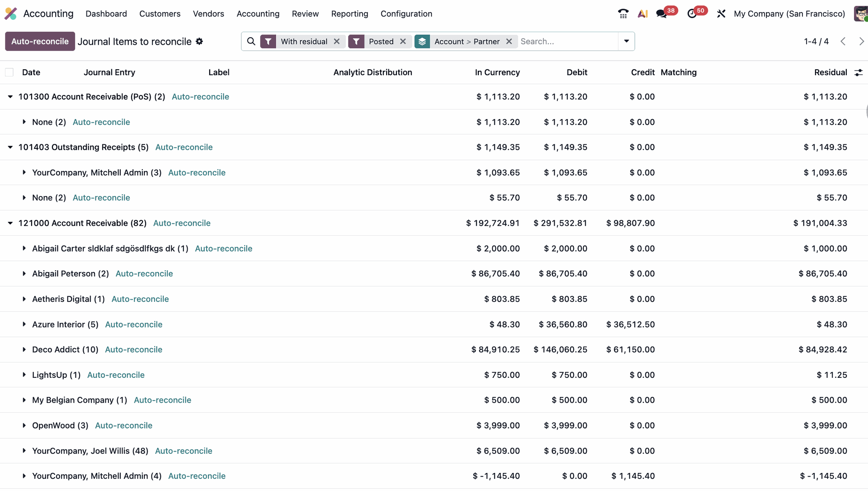
Task: Remove the With residual filter
Action: click(x=337, y=41)
